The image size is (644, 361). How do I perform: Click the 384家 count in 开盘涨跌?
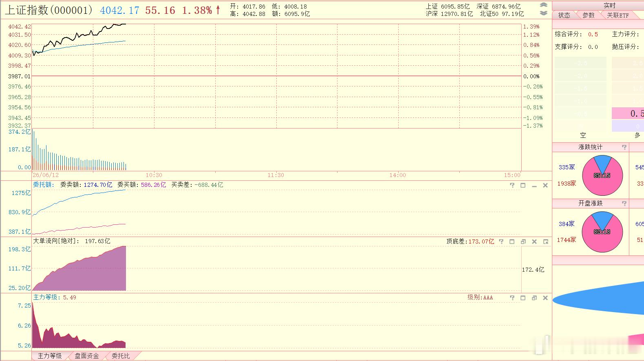(x=567, y=224)
